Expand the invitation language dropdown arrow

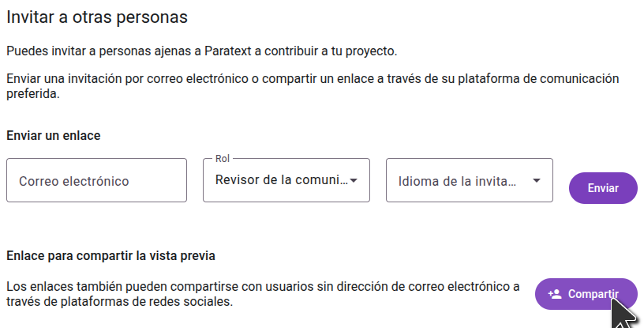(x=537, y=181)
